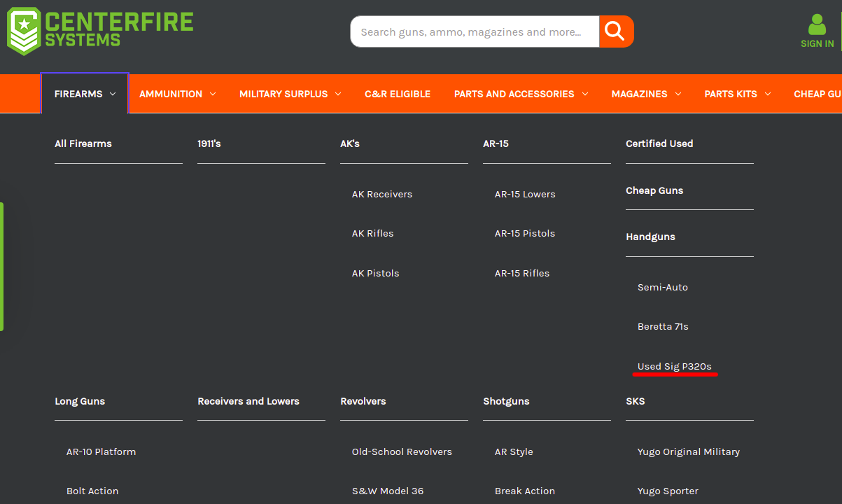Click the Centerfire Systems logo

click(x=100, y=31)
